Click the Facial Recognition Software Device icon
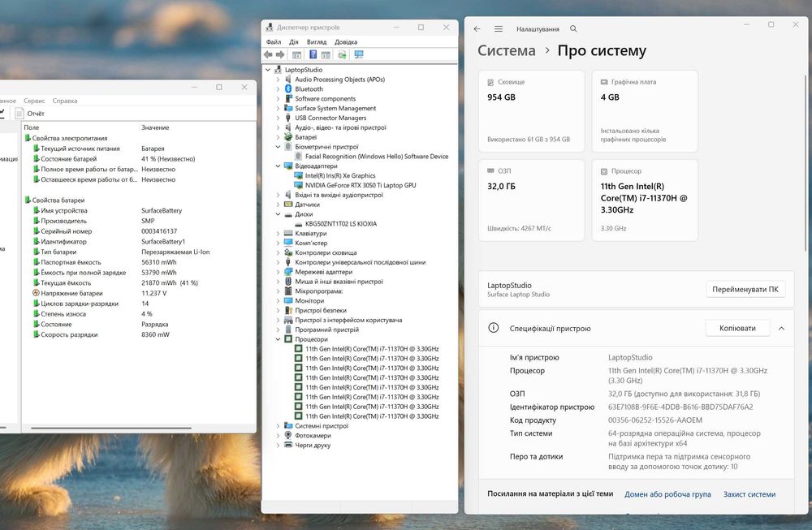Image resolution: width=812 pixels, height=530 pixels. click(298, 156)
